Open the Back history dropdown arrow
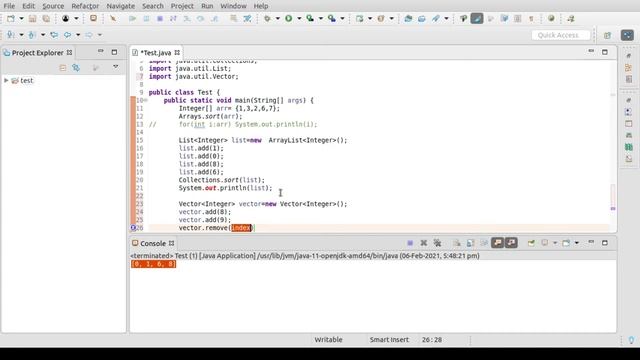The image size is (640, 360). tap(78, 35)
